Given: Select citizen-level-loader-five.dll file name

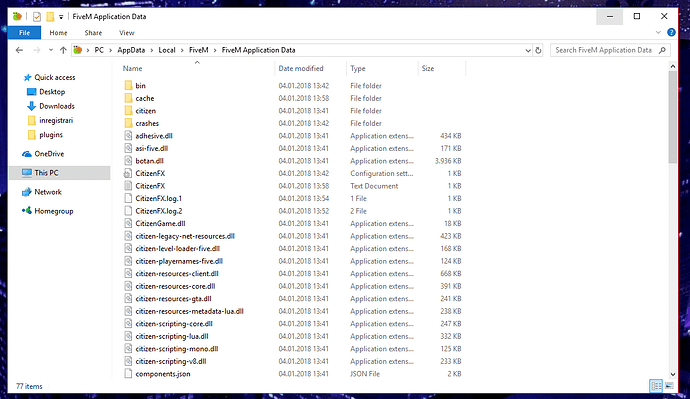Looking at the screenshot, I should tap(177, 249).
